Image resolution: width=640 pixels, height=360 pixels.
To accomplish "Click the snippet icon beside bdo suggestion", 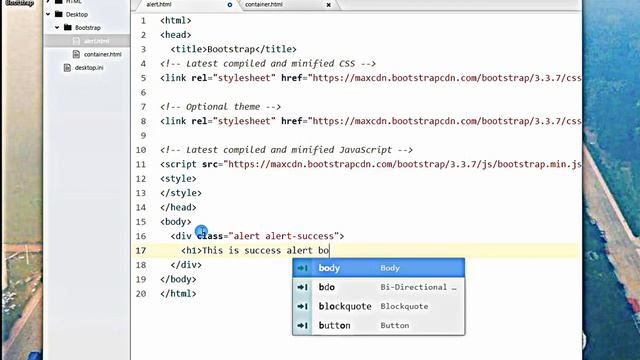I will point(302,287).
